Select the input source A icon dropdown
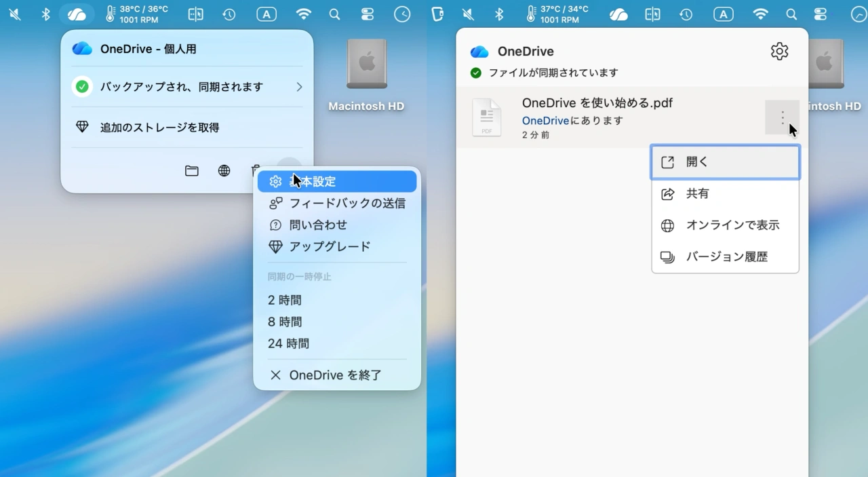 266,14
